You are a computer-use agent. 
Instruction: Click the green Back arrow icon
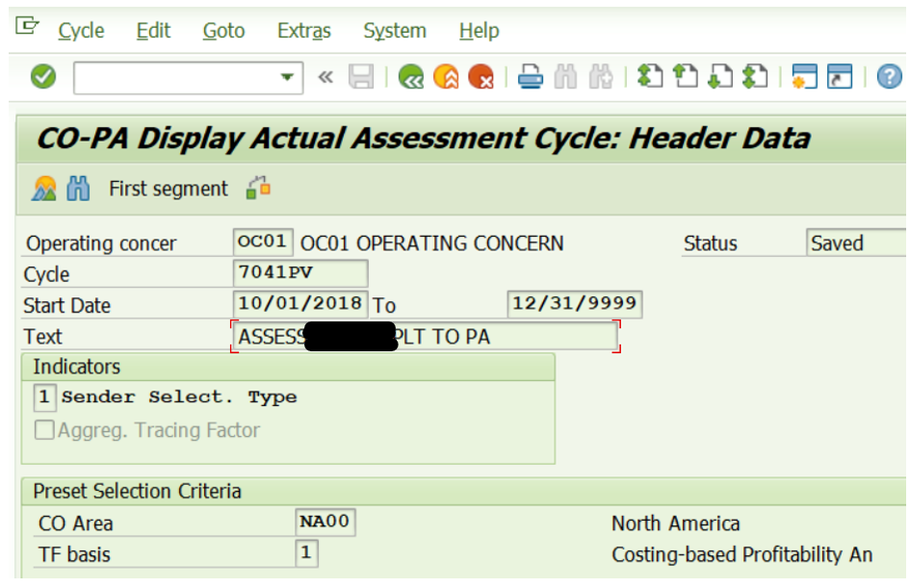[411, 77]
